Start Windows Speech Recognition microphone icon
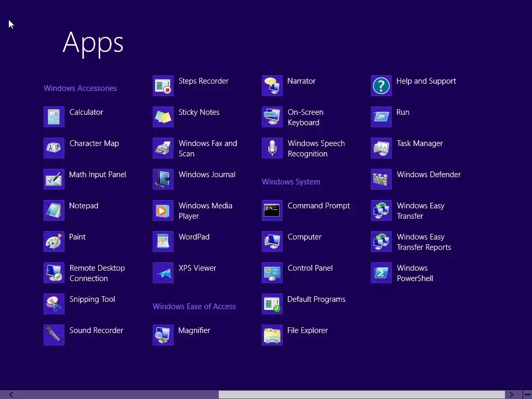The width and height of the screenshot is (532, 399). coord(272,148)
